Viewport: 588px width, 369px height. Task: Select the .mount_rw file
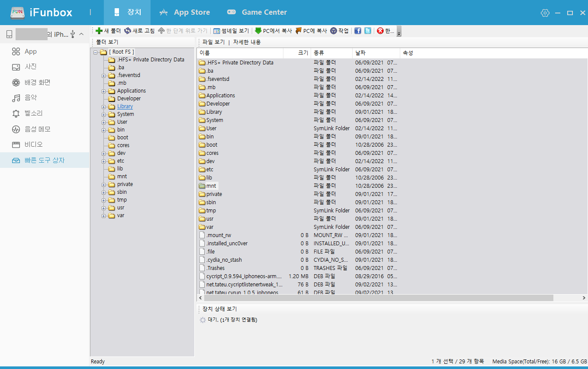(218, 235)
